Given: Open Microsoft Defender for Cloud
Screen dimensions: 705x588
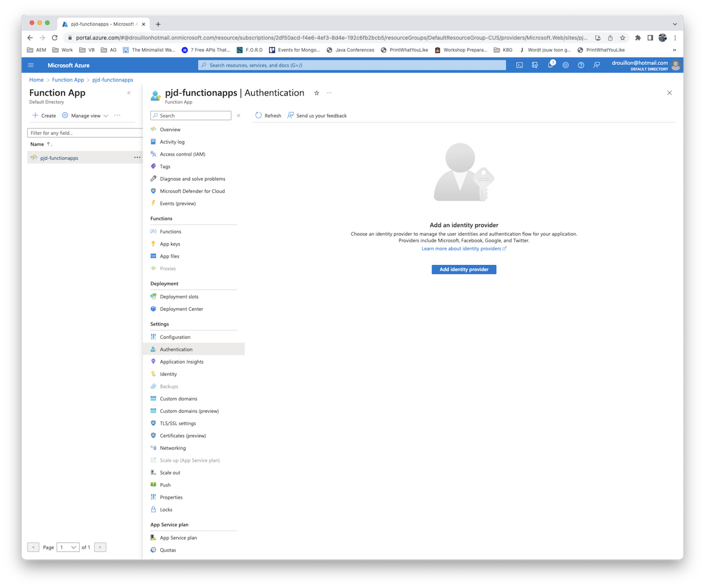Looking at the screenshot, I should pyautogui.click(x=193, y=191).
